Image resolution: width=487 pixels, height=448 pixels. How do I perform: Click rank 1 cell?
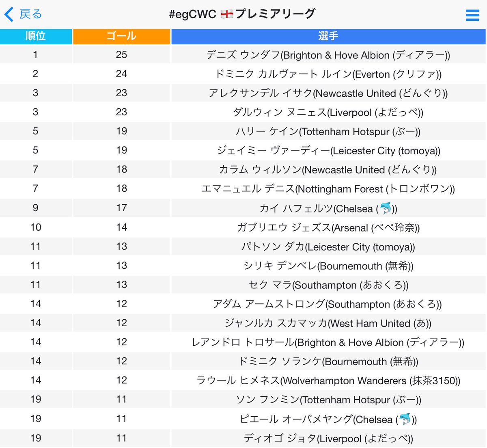[x=36, y=54]
